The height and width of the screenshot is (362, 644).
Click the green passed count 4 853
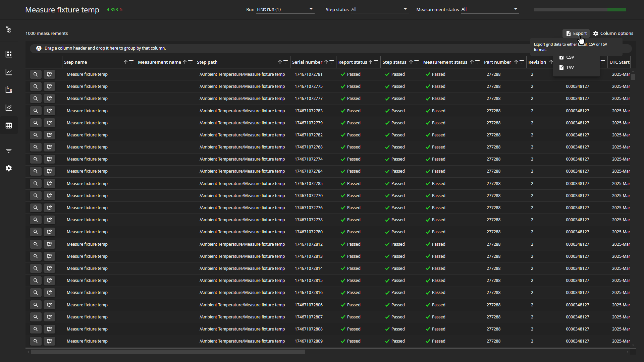click(x=112, y=10)
